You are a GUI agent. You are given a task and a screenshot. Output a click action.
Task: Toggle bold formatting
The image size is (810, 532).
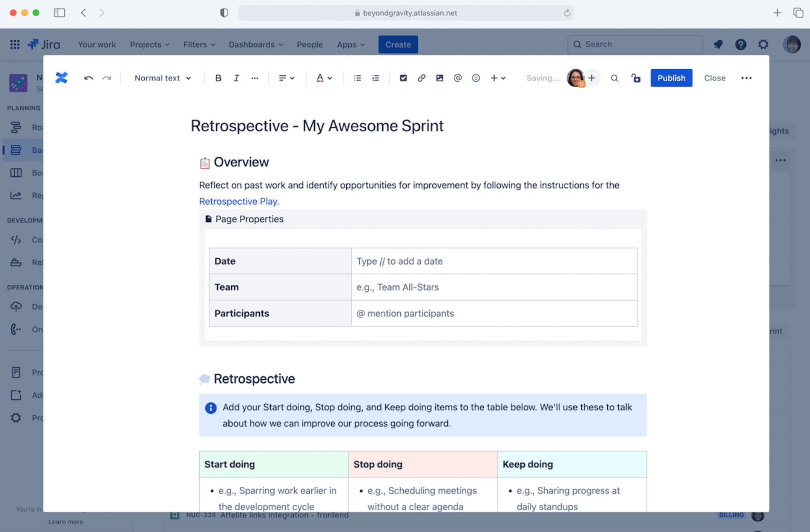click(218, 78)
